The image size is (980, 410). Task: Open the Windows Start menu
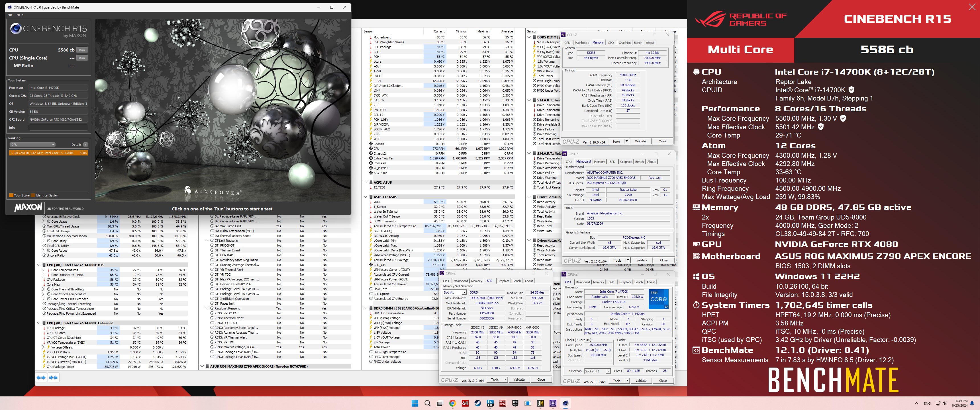(x=415, y=403)
